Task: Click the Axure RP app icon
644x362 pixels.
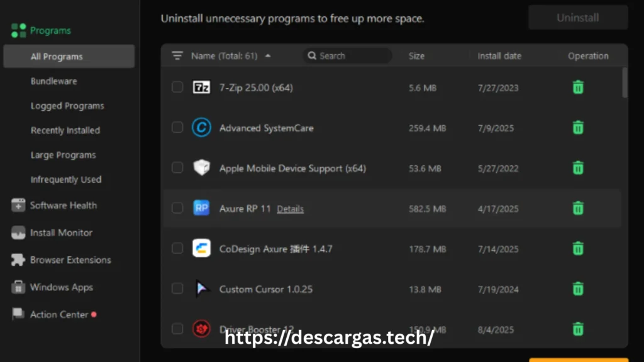Action: tap(201, 208)
